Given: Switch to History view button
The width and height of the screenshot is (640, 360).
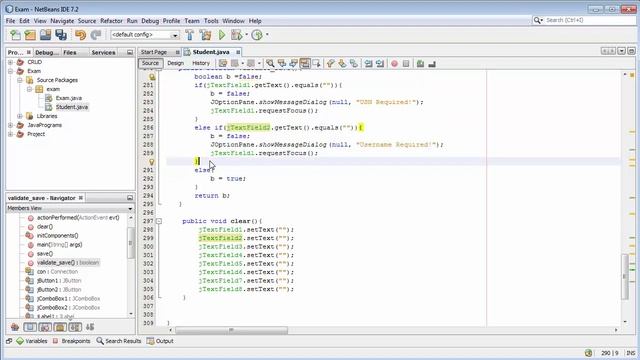Looking at the screenshot, I should pos(200,63).
